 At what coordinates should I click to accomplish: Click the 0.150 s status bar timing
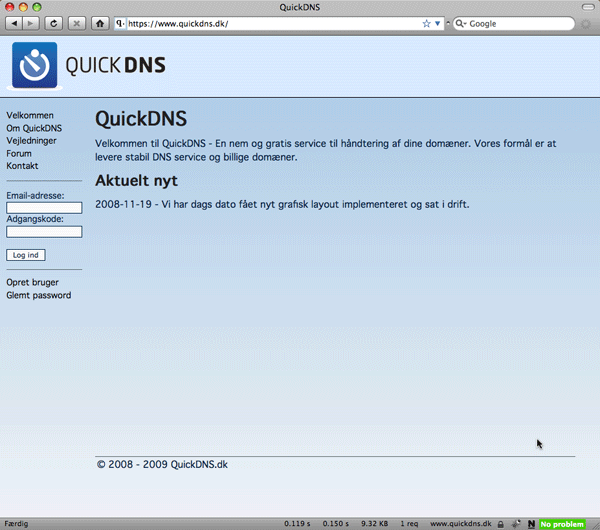[336, 523]
